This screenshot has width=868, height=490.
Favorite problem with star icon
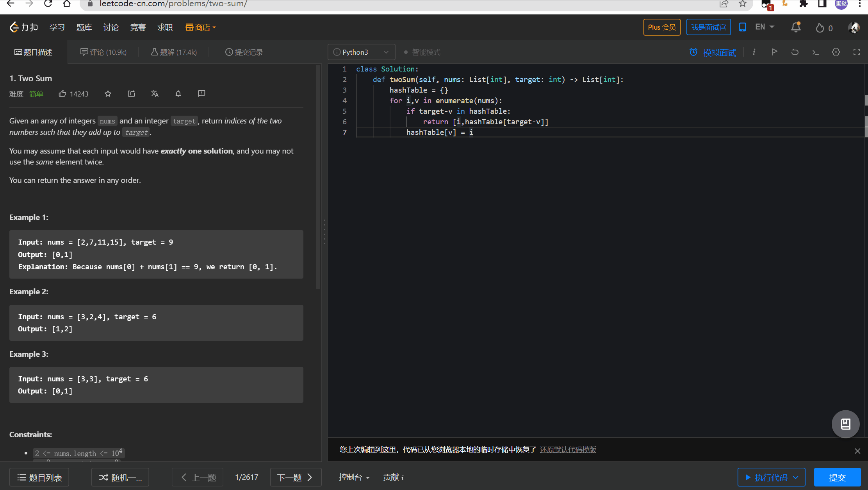click(108, 94)
